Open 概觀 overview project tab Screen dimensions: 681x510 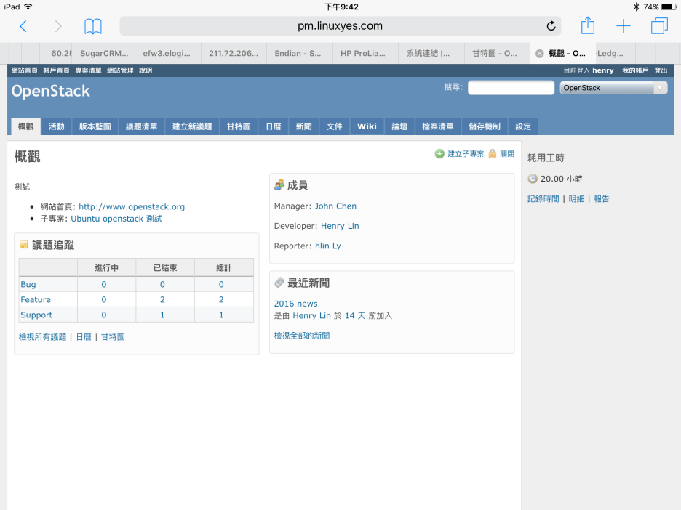(26, 126)
